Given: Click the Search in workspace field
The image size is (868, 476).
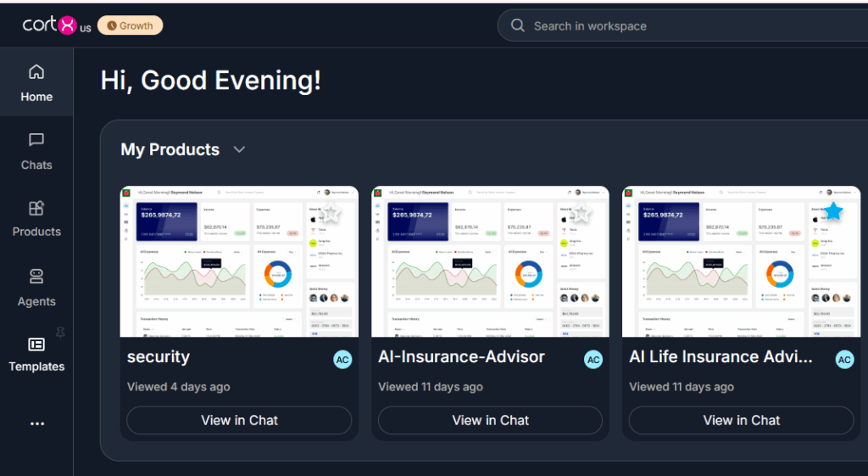Looking at the screenshot, I should 678,25.
